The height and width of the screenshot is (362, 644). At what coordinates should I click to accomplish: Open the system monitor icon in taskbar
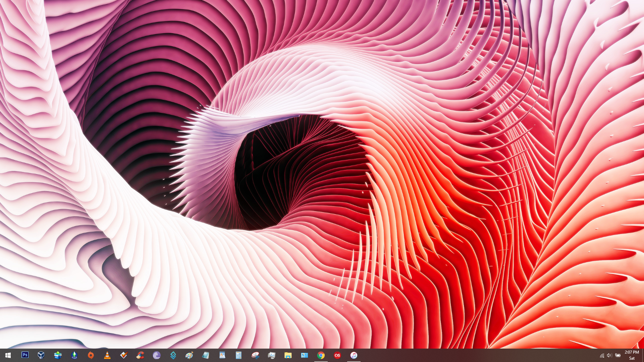(x=271, y=355)
